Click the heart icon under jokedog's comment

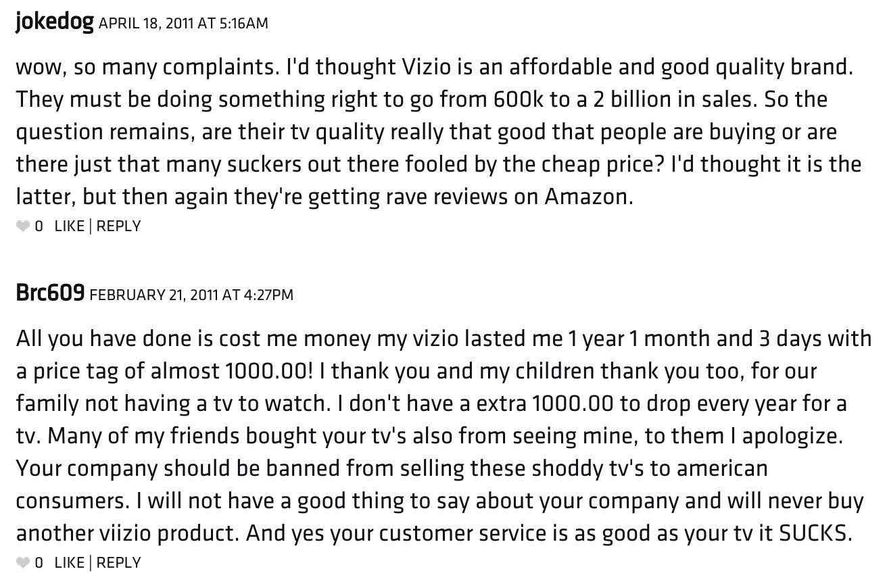(x=24, y=226)
